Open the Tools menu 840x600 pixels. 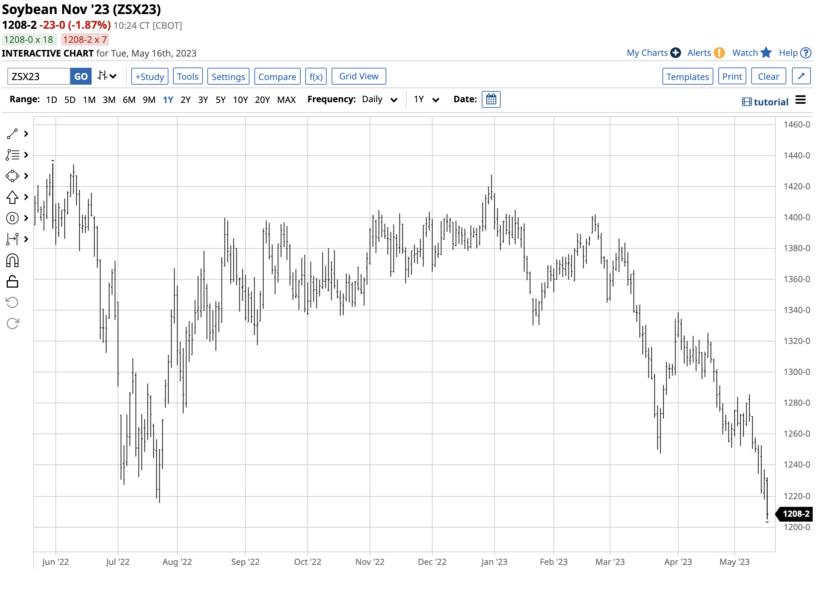coord(187,76)
